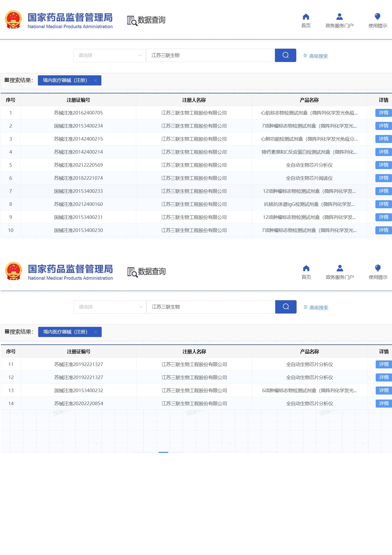Remove the 境内医疗器械（注册）tag above row 11

point(96,332)
